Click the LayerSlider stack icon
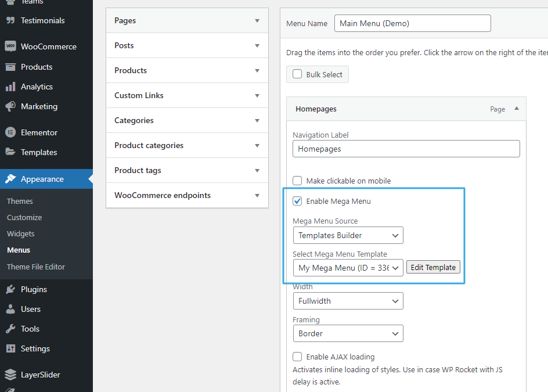The width and height of the screenshot is (548, 392). click(10, 375)
